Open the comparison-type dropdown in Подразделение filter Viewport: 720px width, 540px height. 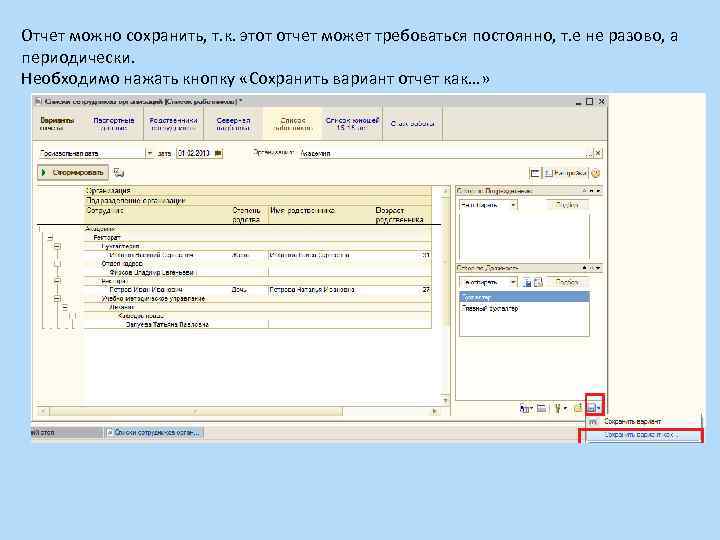[514, 205]
